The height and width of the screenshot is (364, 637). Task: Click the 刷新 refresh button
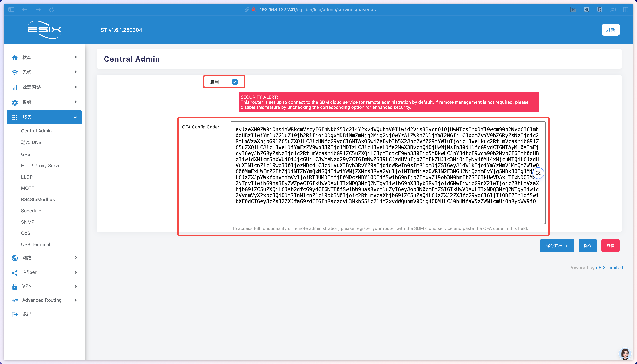coord(610,30)
